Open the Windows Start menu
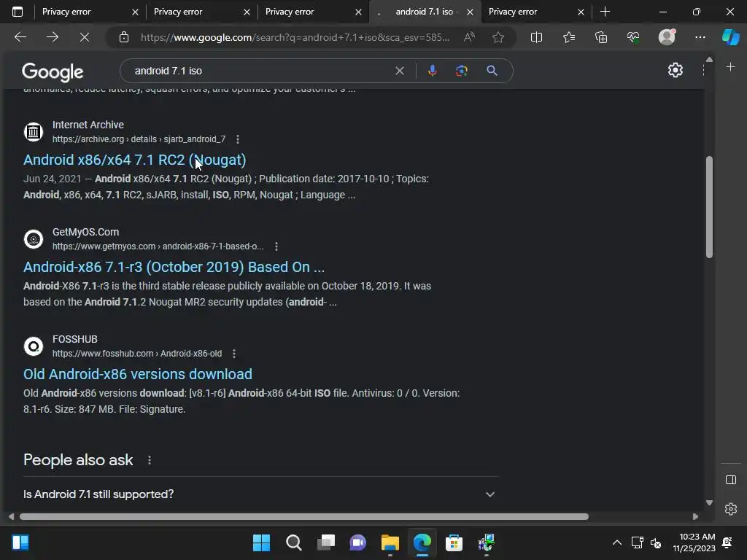This screenshot has width=747, height=560. tap(261, 542)
